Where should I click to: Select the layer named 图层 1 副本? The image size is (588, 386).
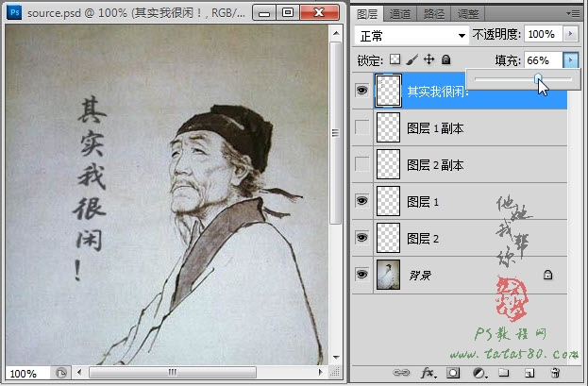click(460, 127)
